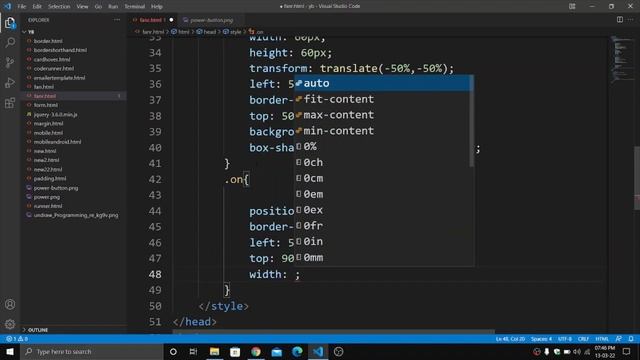The height and width of the screenshot is (360, 640).
Task: Open the Run menu
Action: click(x=113, y=7)
